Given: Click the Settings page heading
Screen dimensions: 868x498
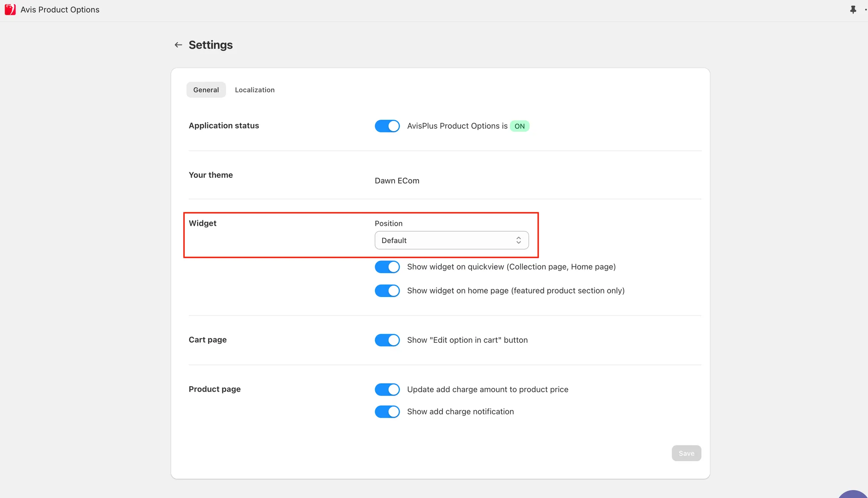Looking at the screenshot, I should click(211, 45).
